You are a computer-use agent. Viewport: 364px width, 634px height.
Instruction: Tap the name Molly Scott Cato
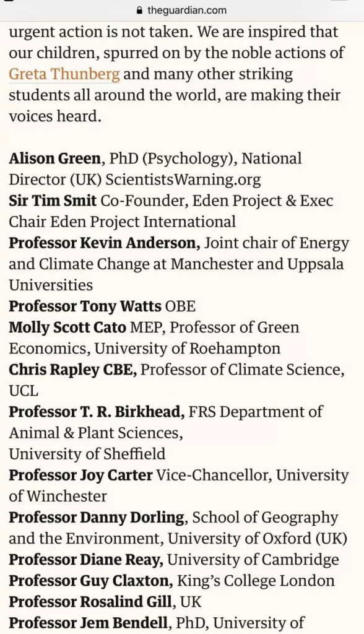tap(67, 327)
